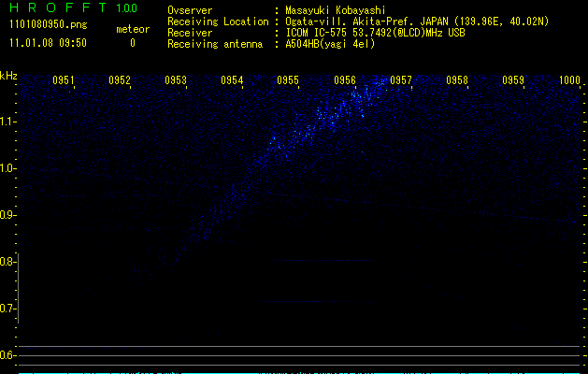Screen dimensions: 588x374
Task: Click the 1.1 kHz frequency label
Action: pos(7,122)
